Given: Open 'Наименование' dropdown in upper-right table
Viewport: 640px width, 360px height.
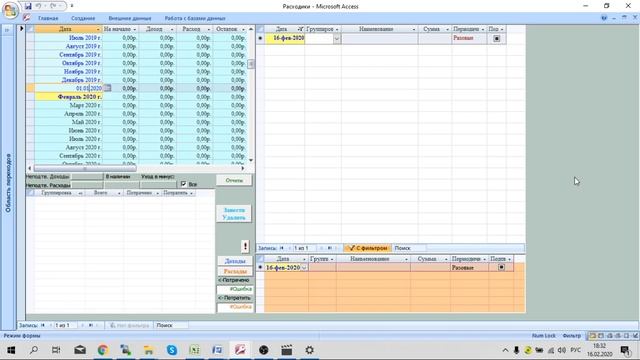Looking at the screenshot, I should 413,29.
